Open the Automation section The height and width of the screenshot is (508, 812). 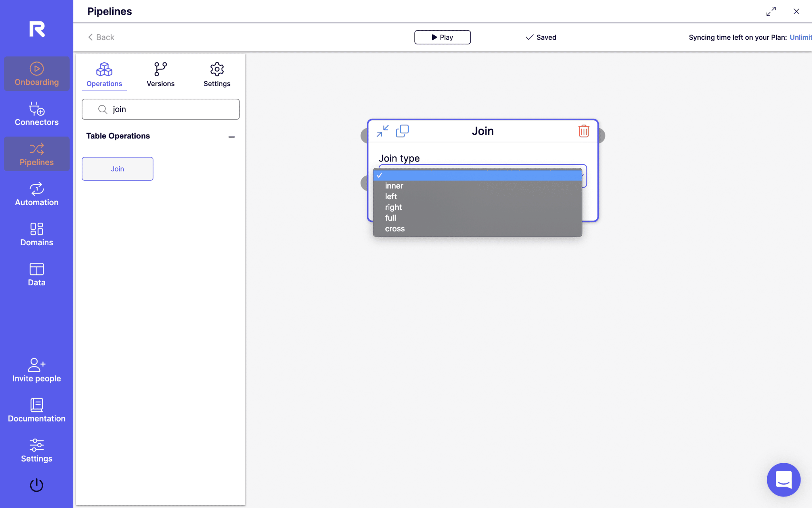36,194
